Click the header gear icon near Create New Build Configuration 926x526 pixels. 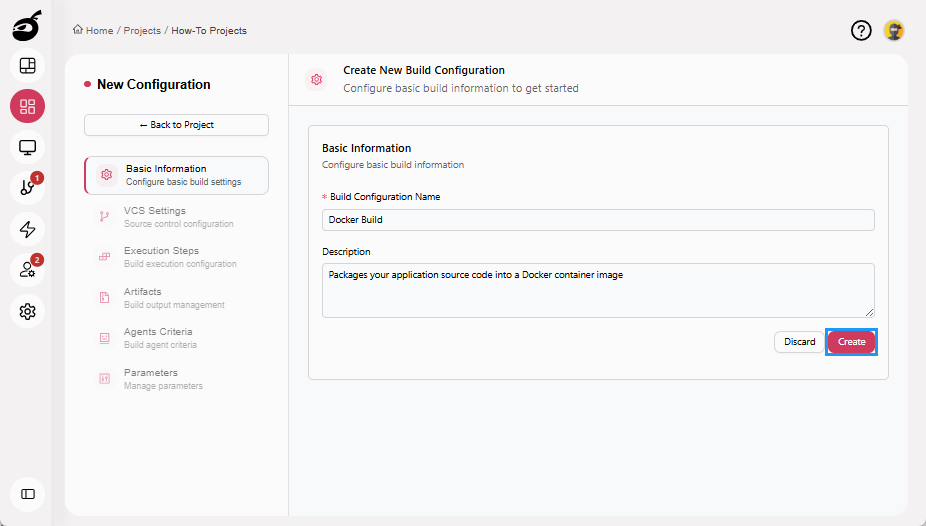(x=317, y=79)
